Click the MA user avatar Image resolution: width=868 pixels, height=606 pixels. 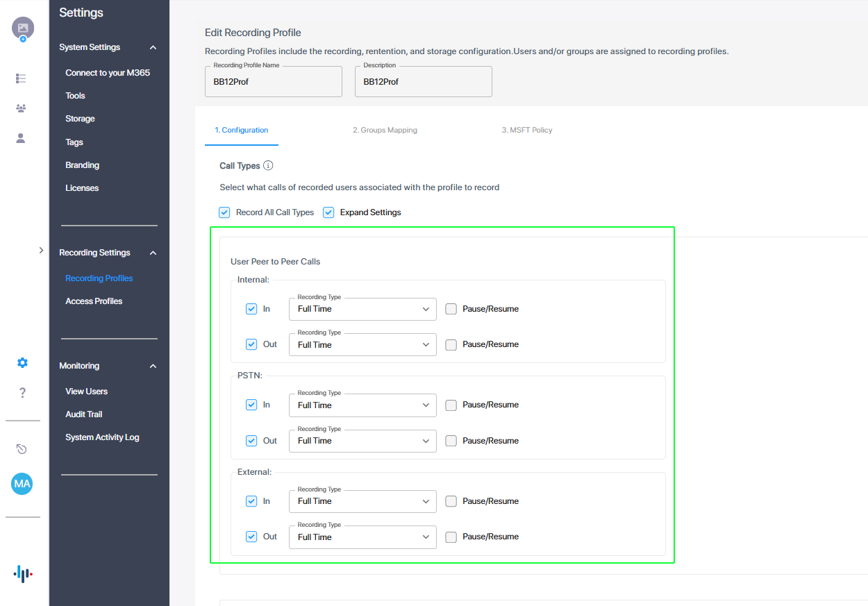coord(22,483)
